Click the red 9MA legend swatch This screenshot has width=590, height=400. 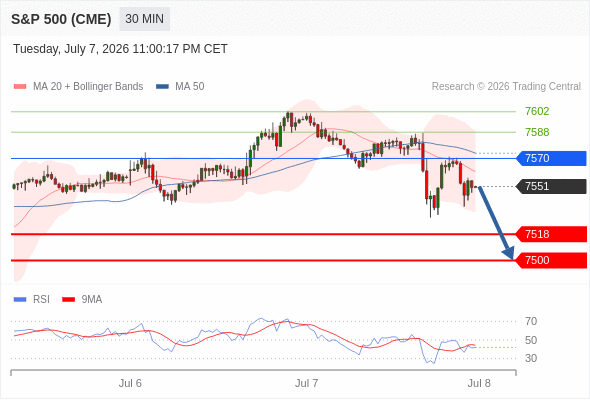[x=68, y=300]
